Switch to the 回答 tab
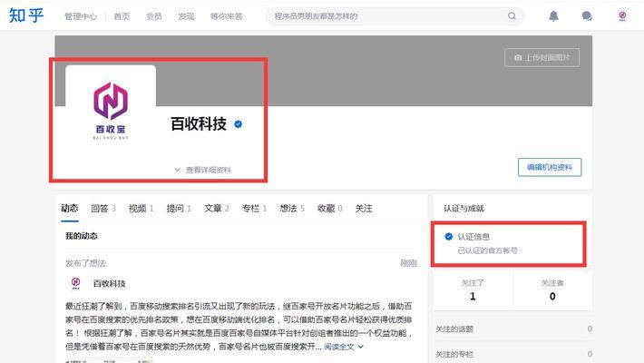Viewport: 644px width, 363px height. click(103, 209)
